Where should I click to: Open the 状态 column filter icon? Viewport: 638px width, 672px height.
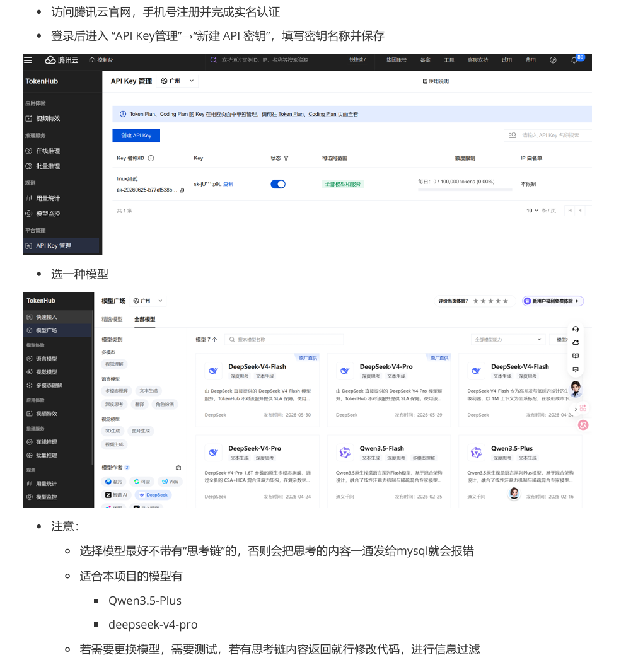point(286,158)
